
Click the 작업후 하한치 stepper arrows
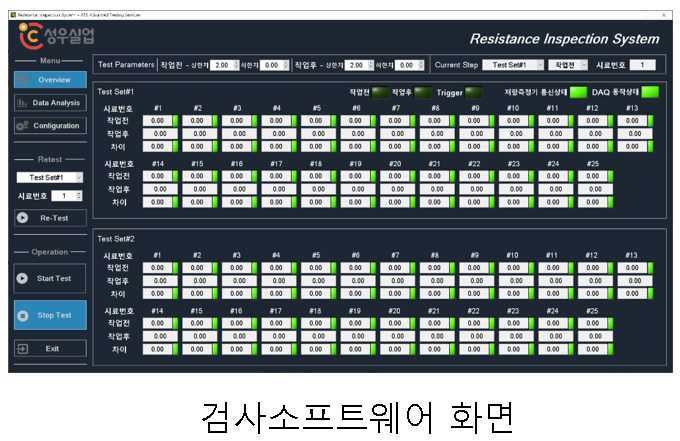(x=421, y=65)
